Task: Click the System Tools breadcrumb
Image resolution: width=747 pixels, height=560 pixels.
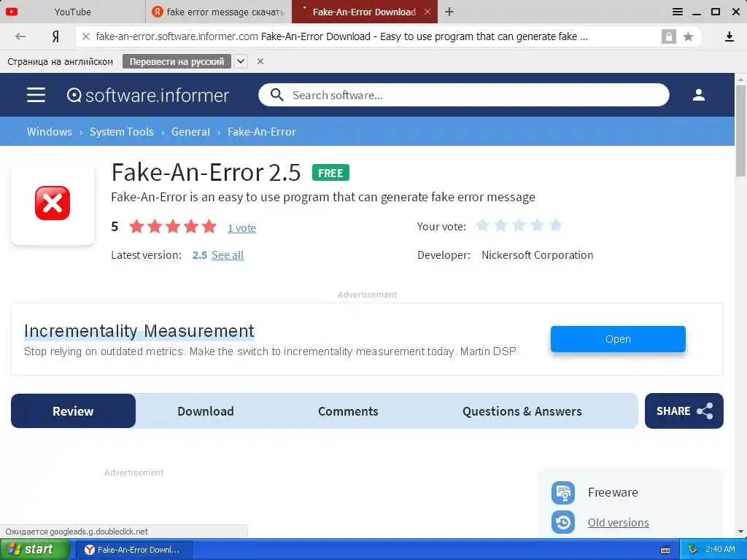Action: click(x=122, y=131)
